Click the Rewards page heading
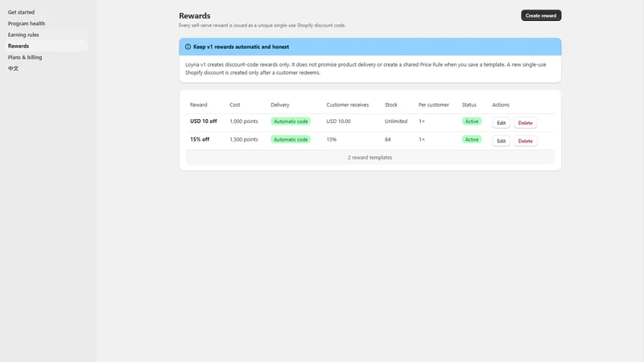 point(194,15)
